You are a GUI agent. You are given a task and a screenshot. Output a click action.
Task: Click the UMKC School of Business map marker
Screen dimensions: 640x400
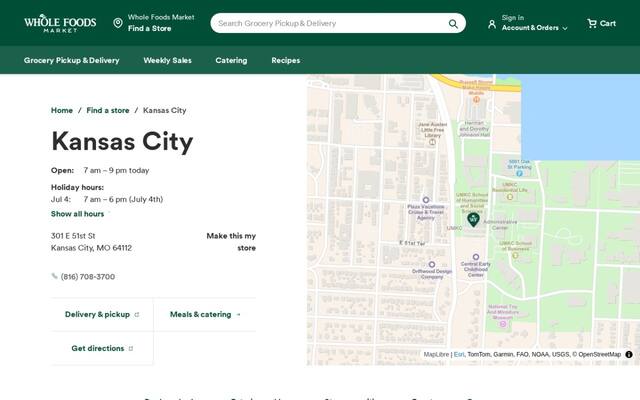(515, 256)
